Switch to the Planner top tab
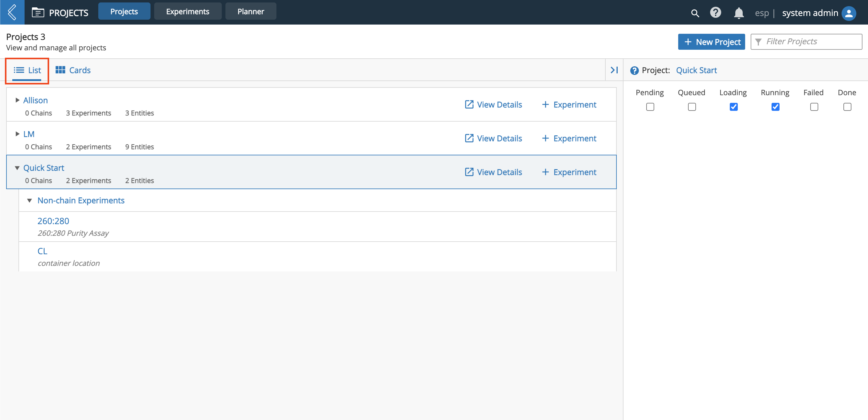868x420 pixels. click(x=251, y=11)
